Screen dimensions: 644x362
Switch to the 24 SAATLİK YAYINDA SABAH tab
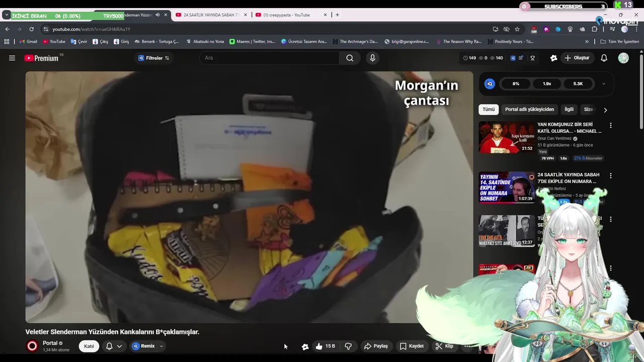210,15
